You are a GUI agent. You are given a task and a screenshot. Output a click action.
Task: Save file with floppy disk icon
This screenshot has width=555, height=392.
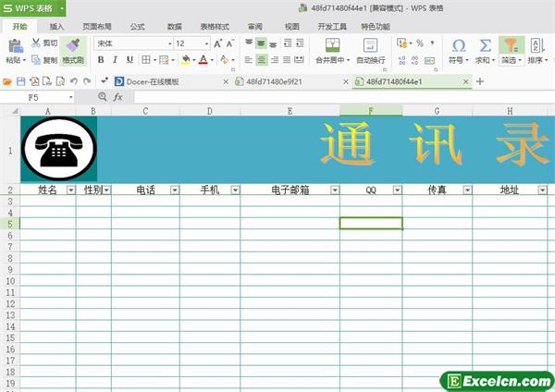point(21,81)
